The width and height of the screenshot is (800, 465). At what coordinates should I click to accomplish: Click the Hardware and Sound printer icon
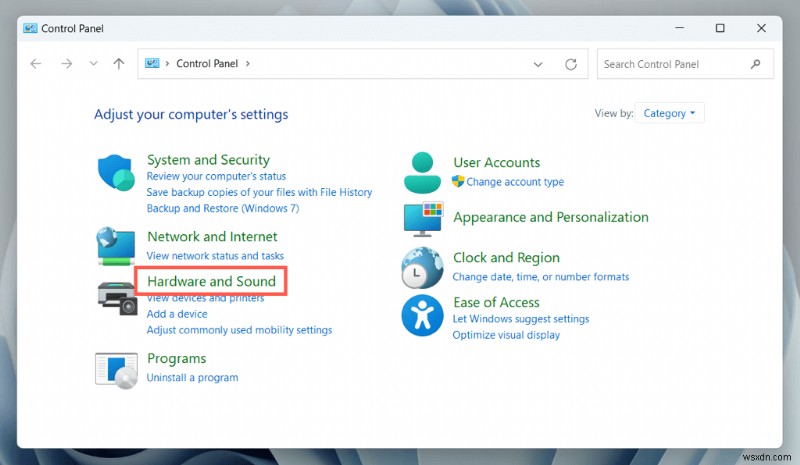click(x=117, y=298)
